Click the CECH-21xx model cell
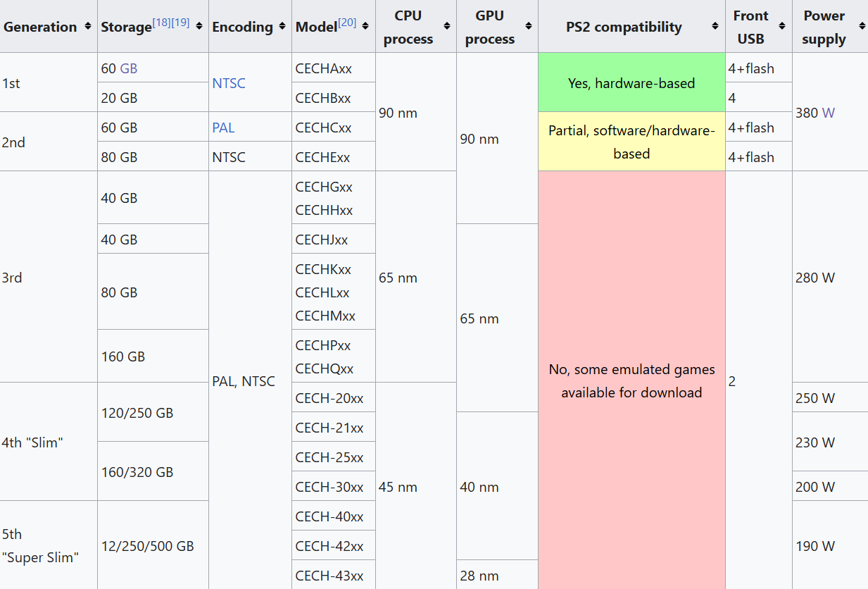Viewport: 868px width, 589px height. 334,427
